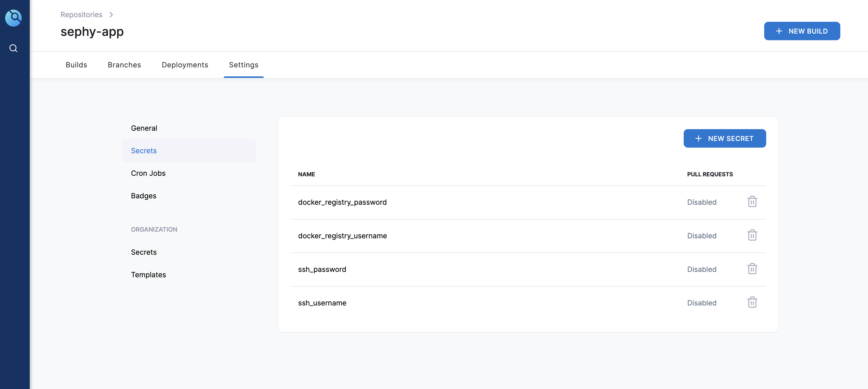Click the docker_registry_password name
Viewport: 868px width, 389px height.
pos(342,202)
